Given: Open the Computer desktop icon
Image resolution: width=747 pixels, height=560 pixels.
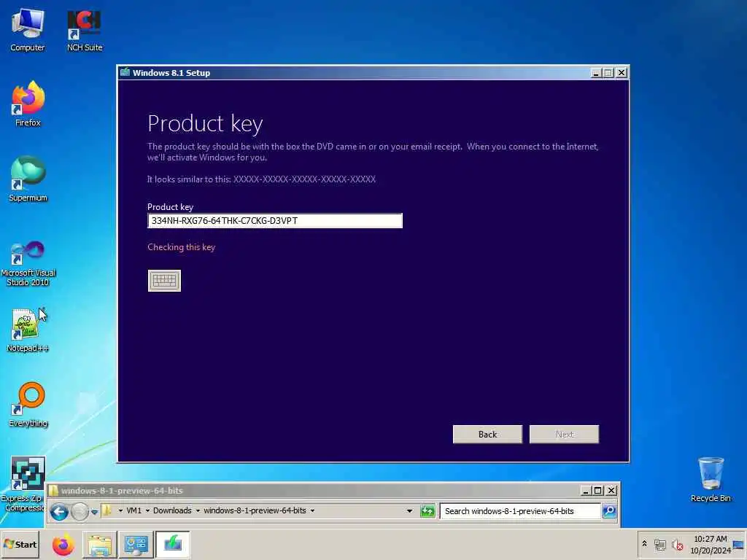Looking at the screenshot, I should (x=28, y=29).
